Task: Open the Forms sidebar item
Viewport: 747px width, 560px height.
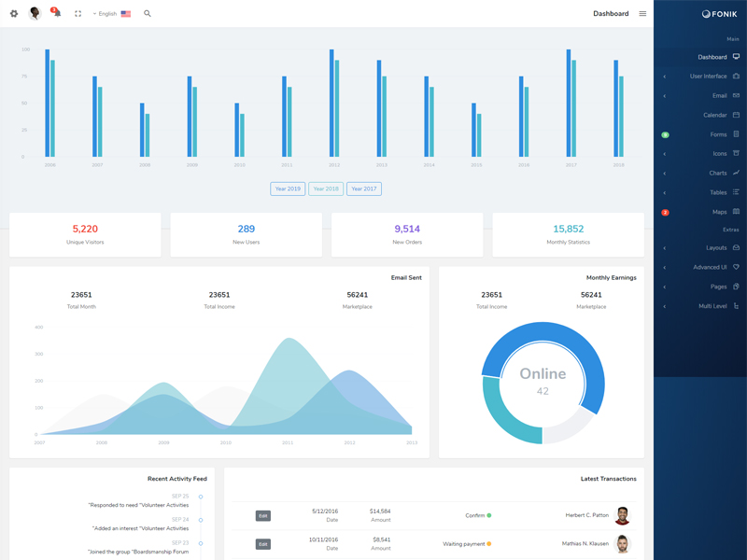Action: coord(717,134)
